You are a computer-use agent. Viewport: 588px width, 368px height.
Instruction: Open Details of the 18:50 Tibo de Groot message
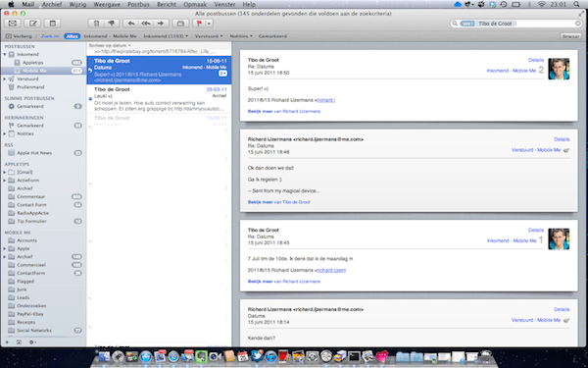click(536, 60)
